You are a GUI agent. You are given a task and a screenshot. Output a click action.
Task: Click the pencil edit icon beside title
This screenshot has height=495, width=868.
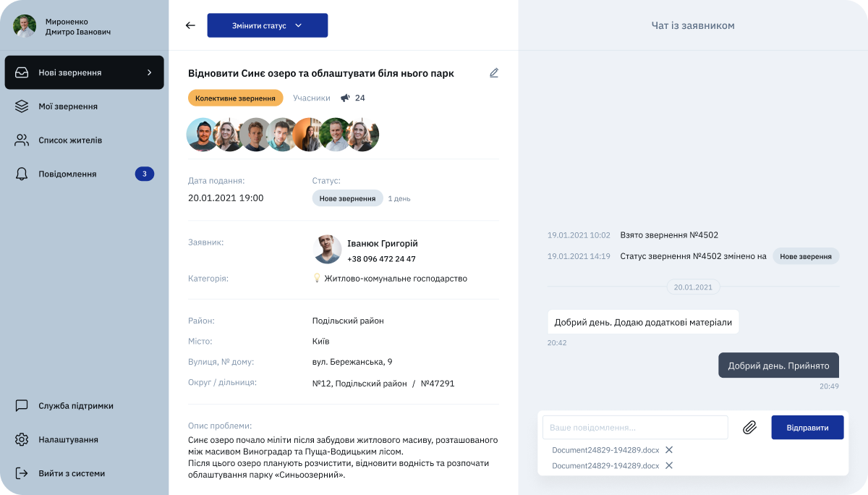[494, 72]
